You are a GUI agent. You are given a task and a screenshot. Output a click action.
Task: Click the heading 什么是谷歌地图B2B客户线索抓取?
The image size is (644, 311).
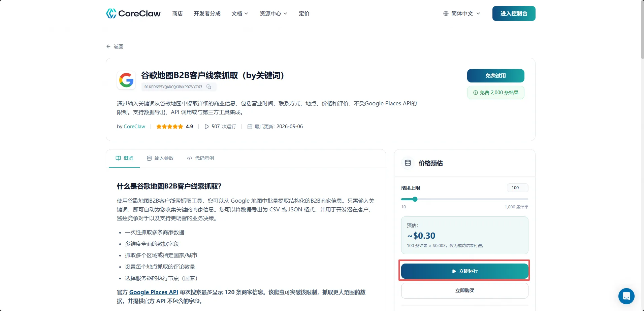(169, 186)
